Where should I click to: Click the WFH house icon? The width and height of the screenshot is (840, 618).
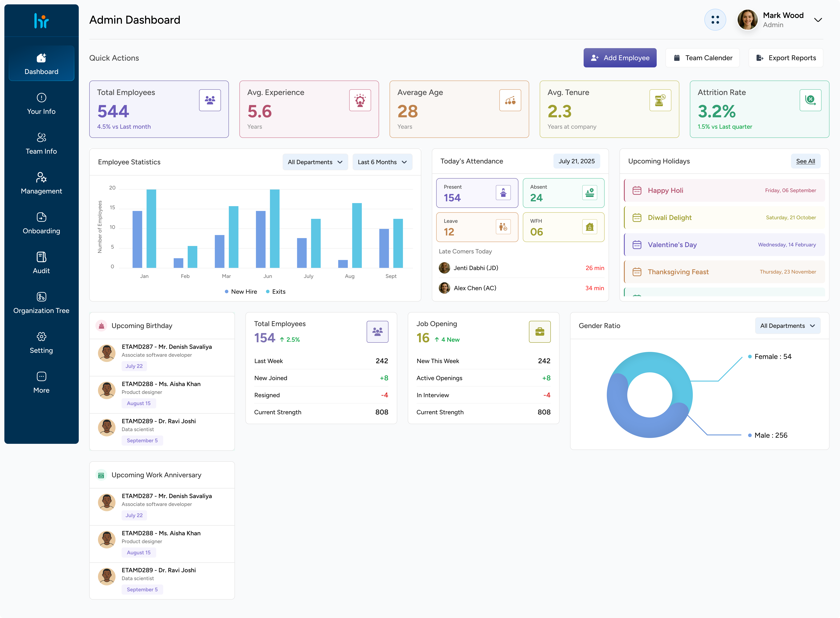coord(590,227)
